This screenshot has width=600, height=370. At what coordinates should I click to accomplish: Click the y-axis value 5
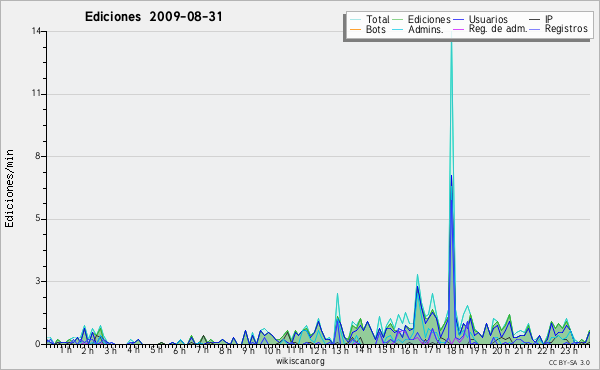click(x=38, y=219)
